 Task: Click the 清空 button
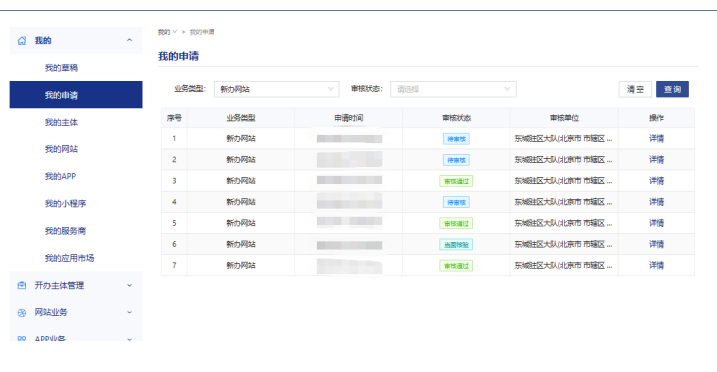[x=635, y=89]
